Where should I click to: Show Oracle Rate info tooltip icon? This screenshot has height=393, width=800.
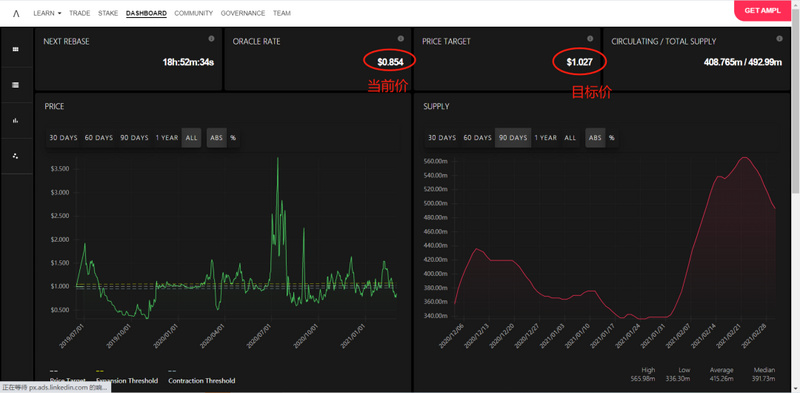click(401, 39)
